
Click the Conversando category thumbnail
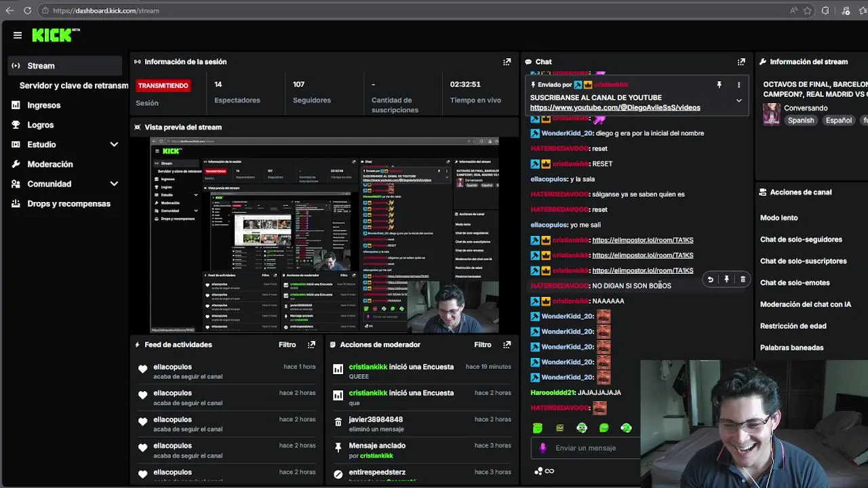point(772,115)
